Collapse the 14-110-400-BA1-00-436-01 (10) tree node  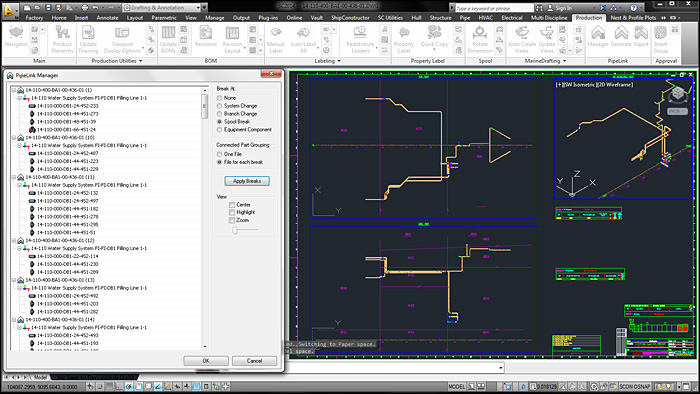pos(14,137)
